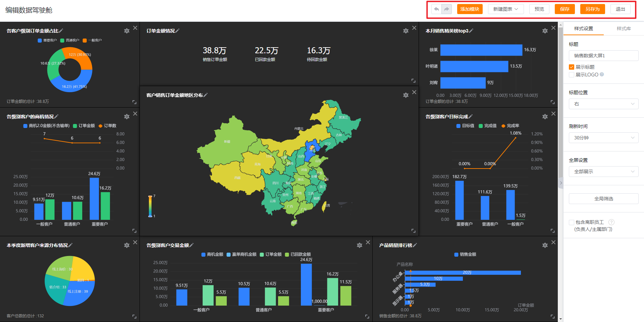Click the 全局筛选 button
The height and width of the screenshot is (322, 644).
coord(603,199)
